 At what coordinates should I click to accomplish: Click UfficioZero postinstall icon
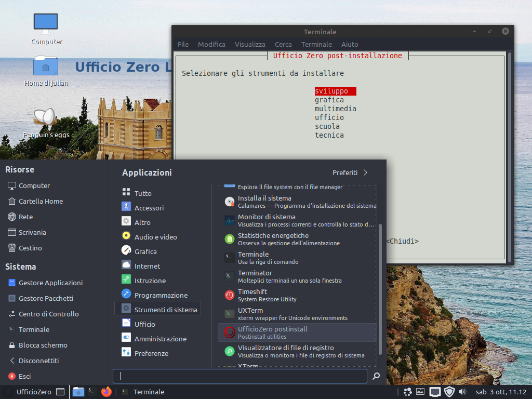tap(229, 332)
